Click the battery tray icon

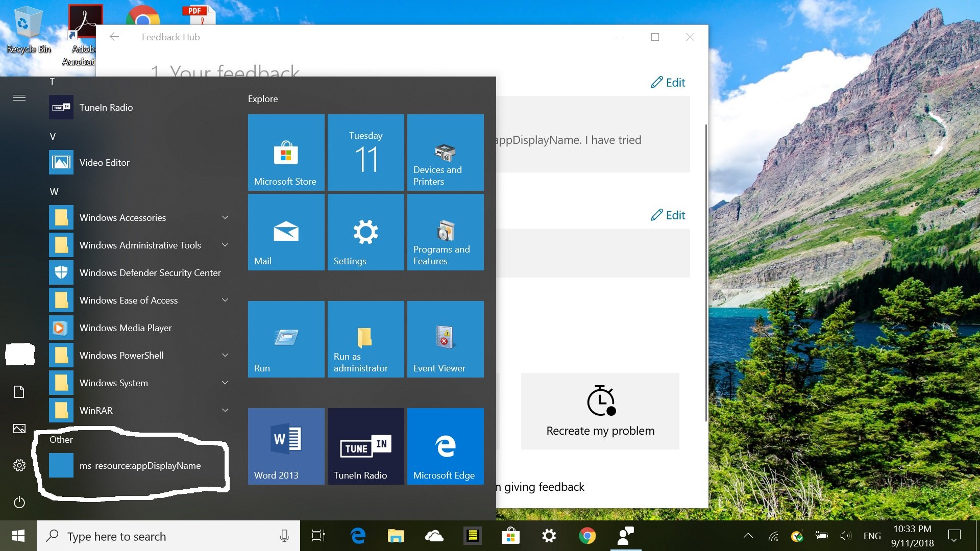tap(822, 536)
